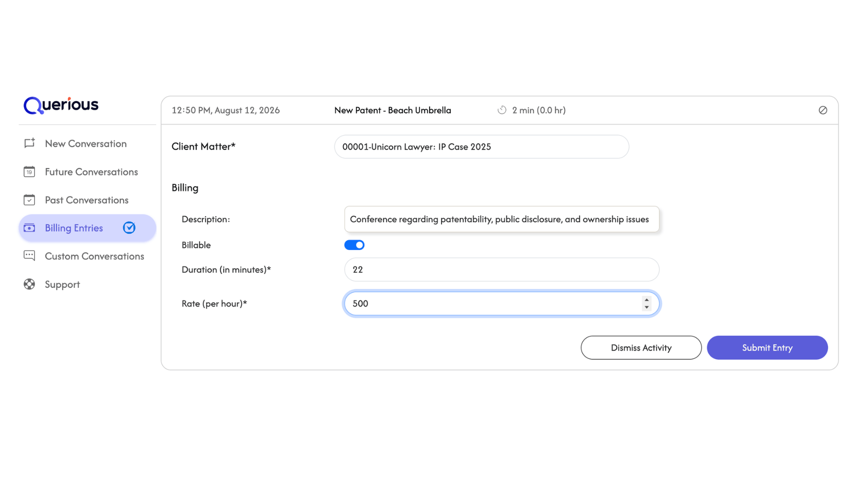Viewport: 868px width, 488px height.
Task: Click the Support lifebuoy icon
Action: 29,284
